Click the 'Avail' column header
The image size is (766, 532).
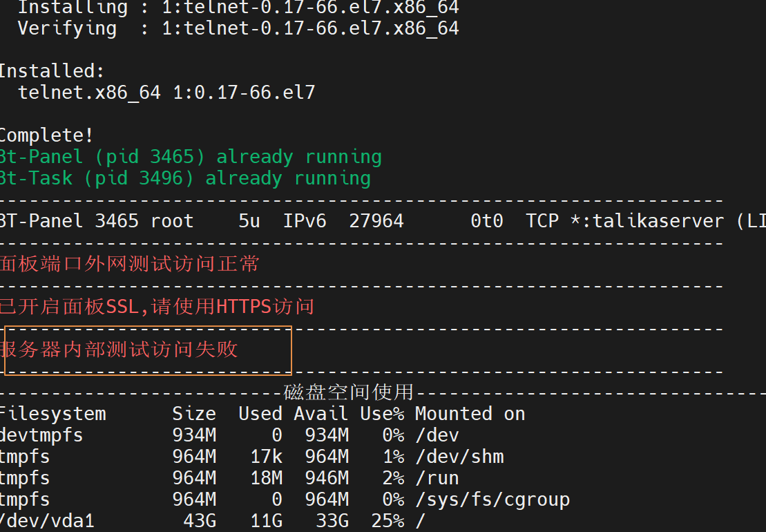coord(321,415)
